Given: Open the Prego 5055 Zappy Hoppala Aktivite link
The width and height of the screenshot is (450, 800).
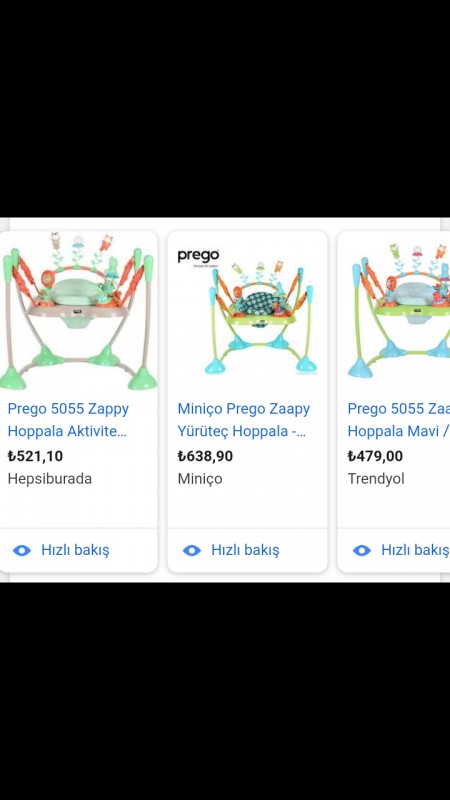Looking at the screenshot, I should pyautogui.click(x=68, y=420).
